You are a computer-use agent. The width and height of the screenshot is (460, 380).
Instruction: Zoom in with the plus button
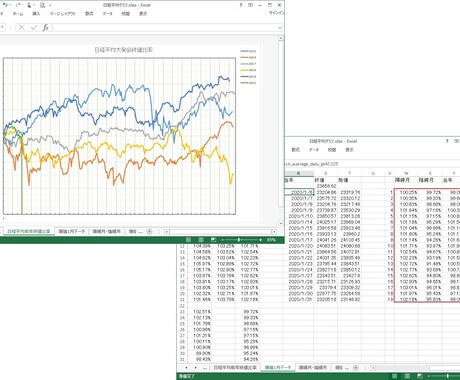tap(260, 240)
